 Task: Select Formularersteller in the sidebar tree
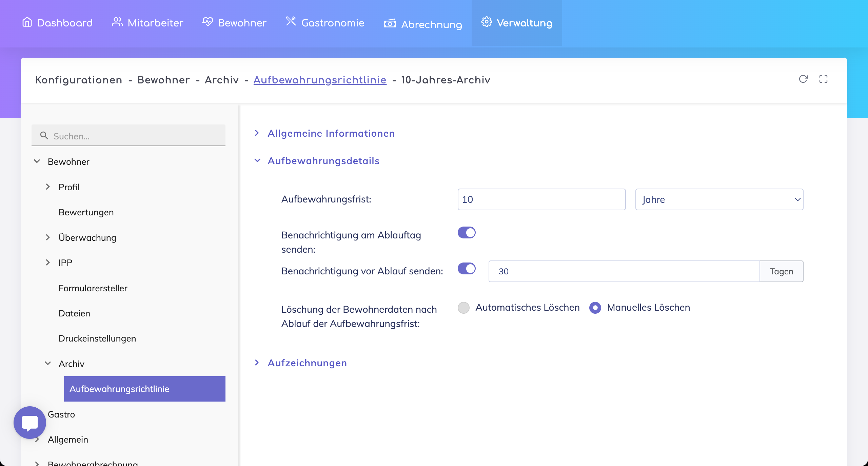(93, 288)
